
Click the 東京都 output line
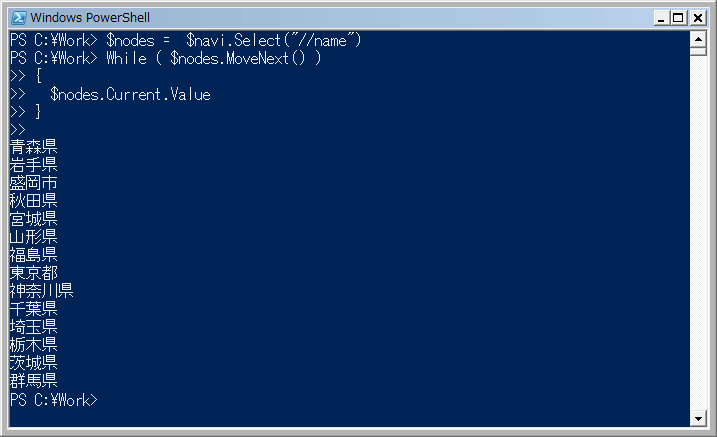33,272
